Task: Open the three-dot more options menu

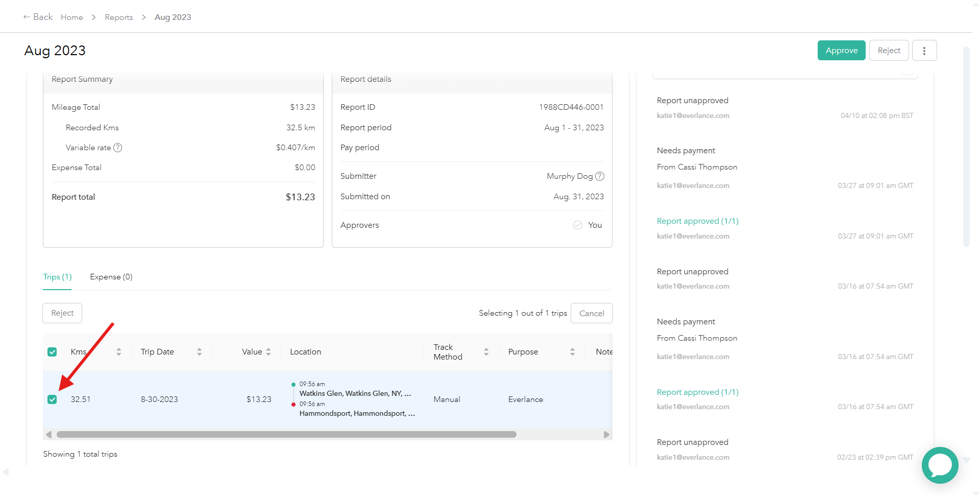Action: pos(924,51)
